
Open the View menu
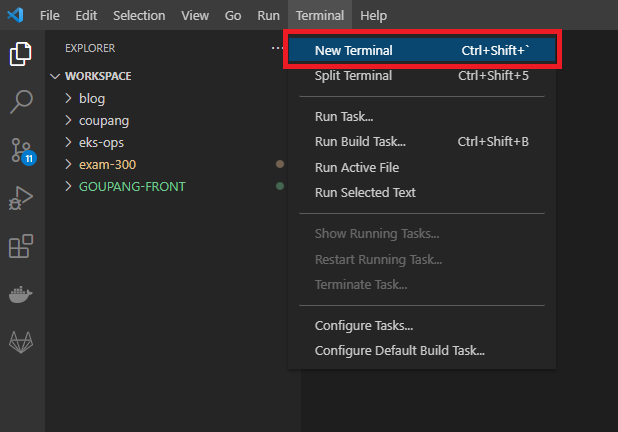195,15
